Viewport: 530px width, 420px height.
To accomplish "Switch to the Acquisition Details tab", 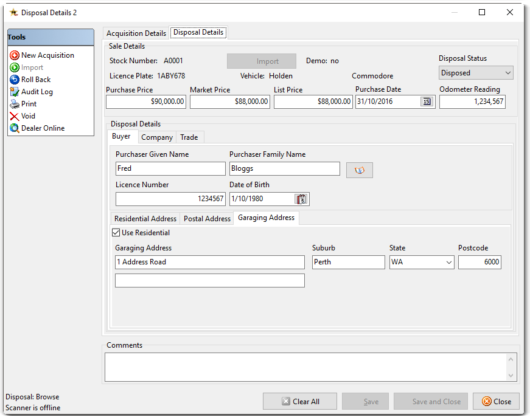I will pyautogui.click(x=136, y=33).
